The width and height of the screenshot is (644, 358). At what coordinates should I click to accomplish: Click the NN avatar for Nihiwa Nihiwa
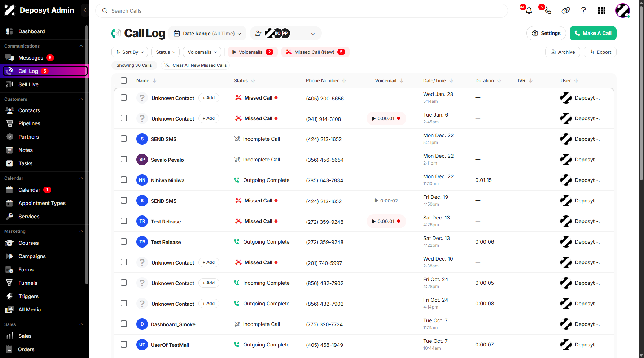tap(142, 180)
